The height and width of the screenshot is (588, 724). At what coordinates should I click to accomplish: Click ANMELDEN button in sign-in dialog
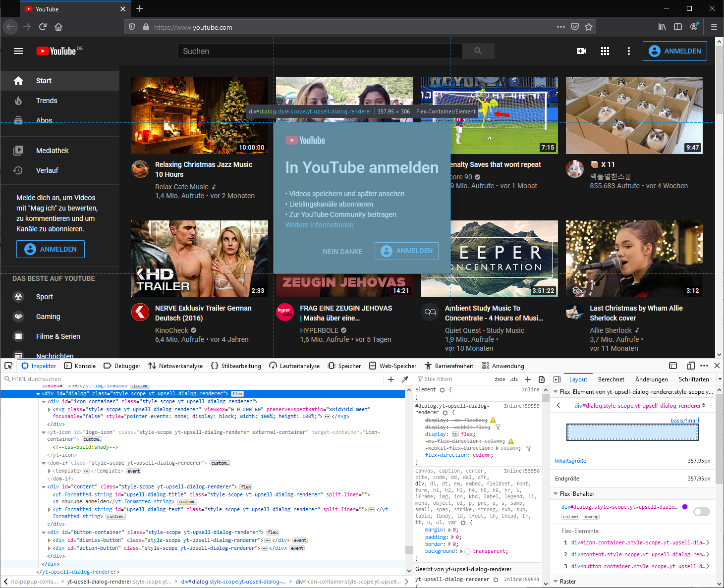click(406, 251)
